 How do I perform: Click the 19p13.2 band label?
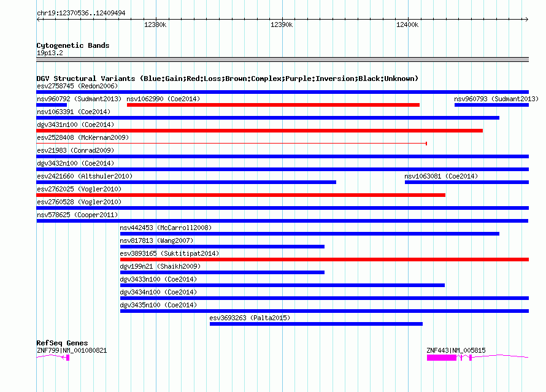click(50, 53)
